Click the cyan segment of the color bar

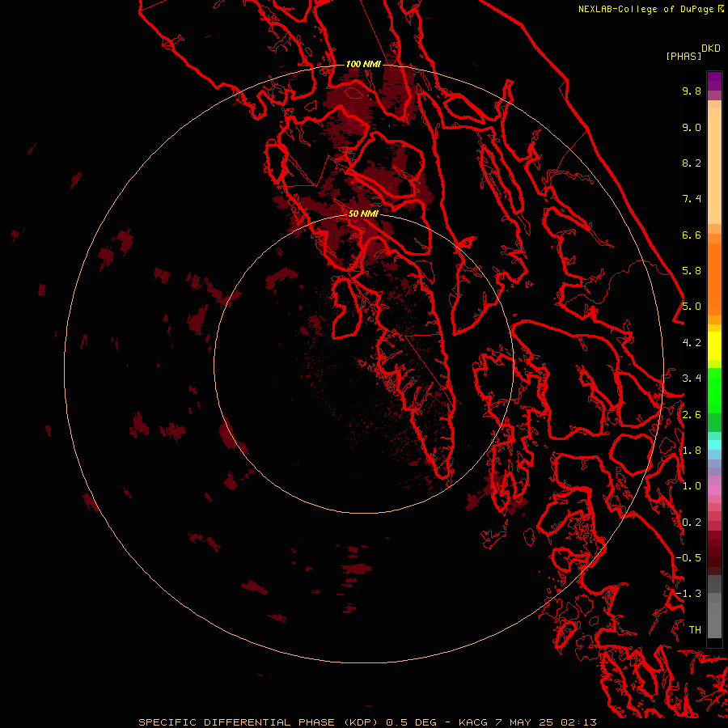714,445
